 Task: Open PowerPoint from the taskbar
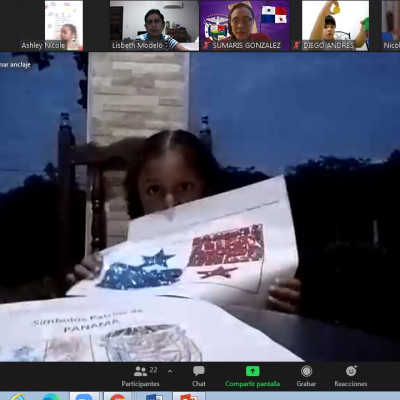[189, 396]
